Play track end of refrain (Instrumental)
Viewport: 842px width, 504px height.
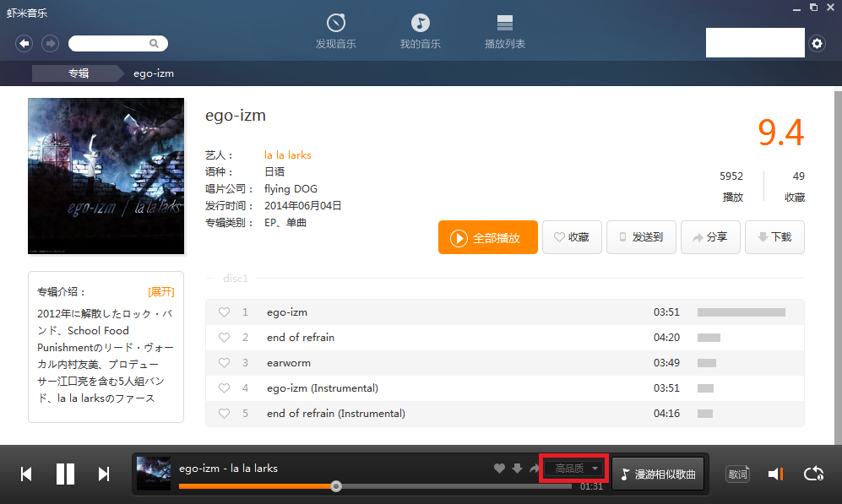336,414
